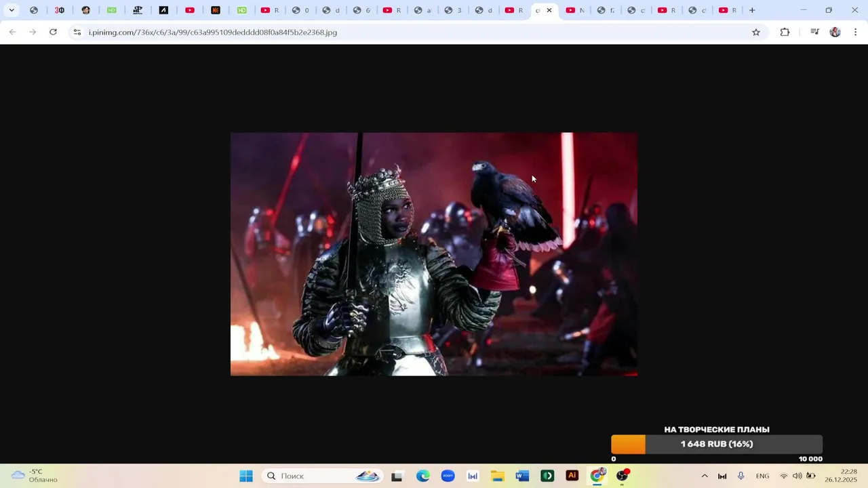Switch input language from ENG
Viewport: 868px width, 488px height.
762,476
